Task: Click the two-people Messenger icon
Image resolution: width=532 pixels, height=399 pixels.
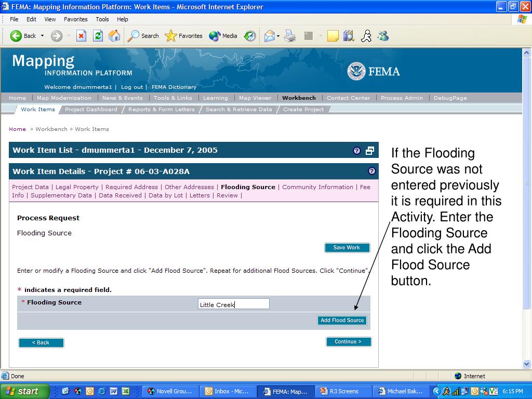Action: click(383, 36)
